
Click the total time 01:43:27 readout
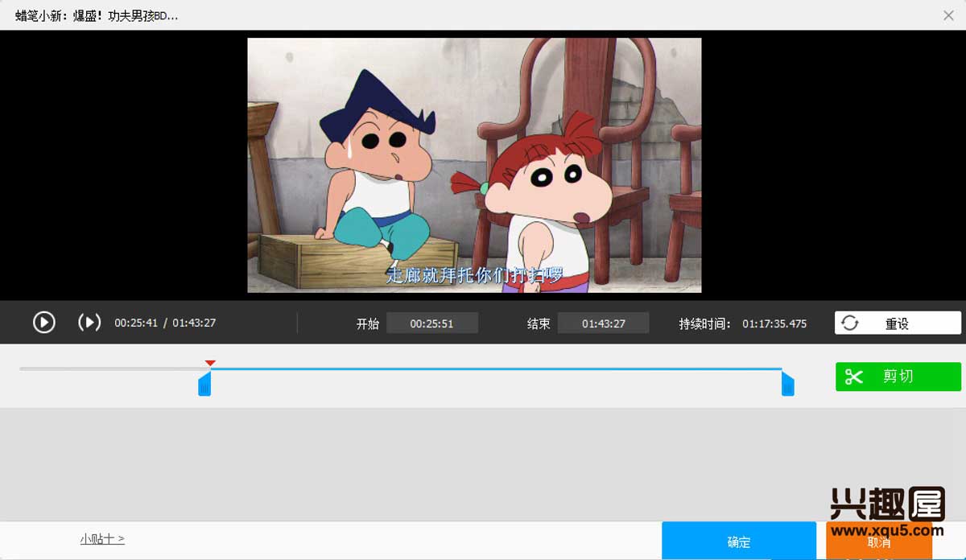click(194, 323)
